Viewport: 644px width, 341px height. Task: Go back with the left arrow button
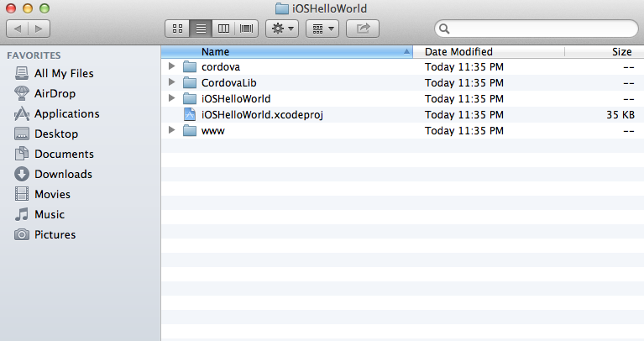coord(18,29)
